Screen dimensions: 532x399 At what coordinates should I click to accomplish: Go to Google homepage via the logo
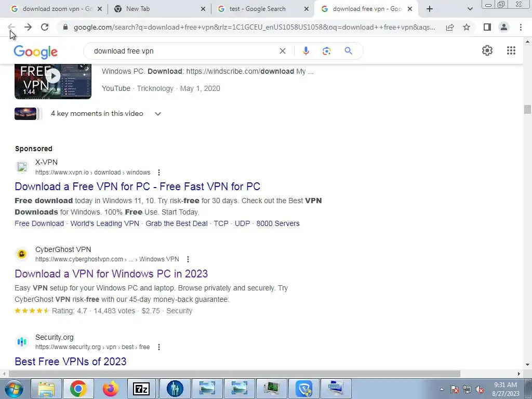click(36, 52)
